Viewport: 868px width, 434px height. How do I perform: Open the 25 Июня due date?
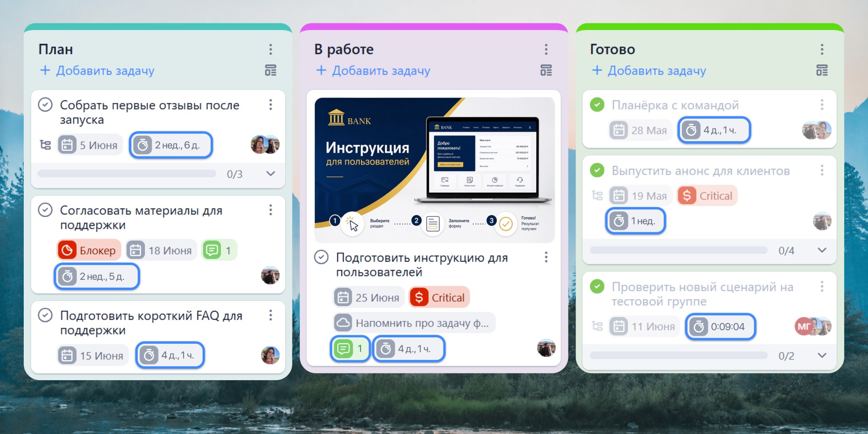point(369,297)
